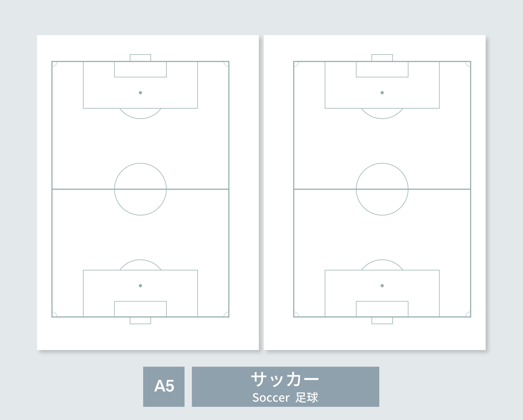Select the right page's center circle
523x420 pixels.
tap(382, 189)
